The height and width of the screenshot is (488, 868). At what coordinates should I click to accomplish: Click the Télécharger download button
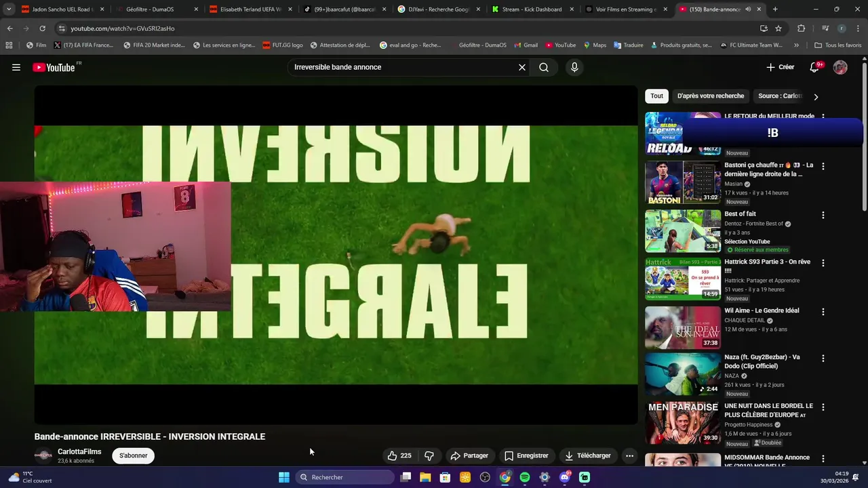[588, 455]
